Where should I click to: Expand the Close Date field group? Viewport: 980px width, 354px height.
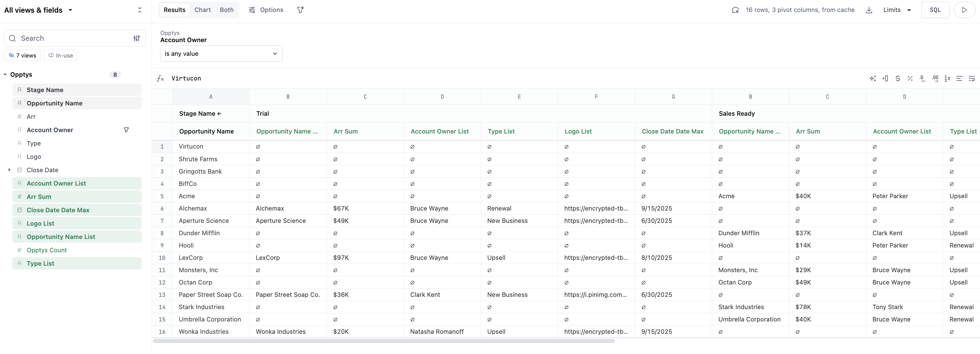(x=10, y=170)
